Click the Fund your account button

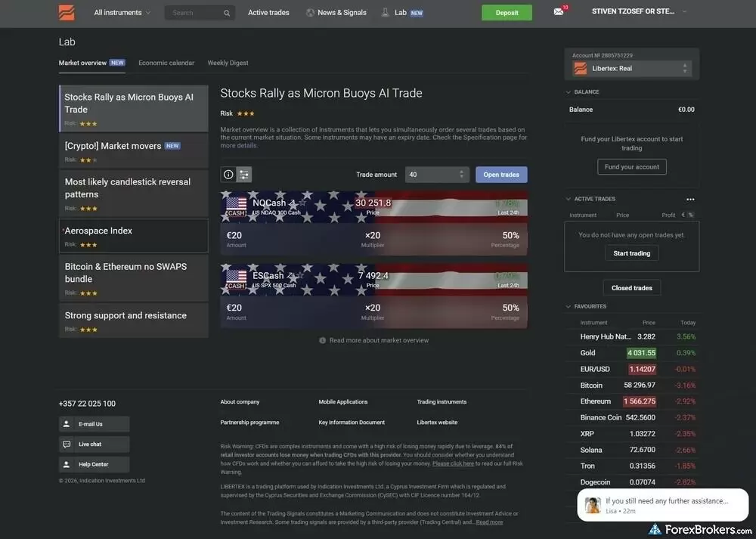pos(631,167)
